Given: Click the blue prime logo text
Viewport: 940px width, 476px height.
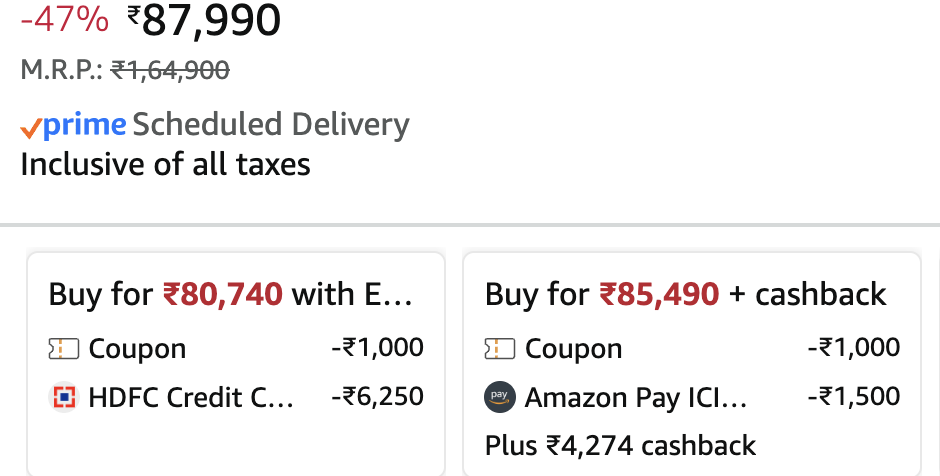Looking at the screenshot, I should click(84, 125).
